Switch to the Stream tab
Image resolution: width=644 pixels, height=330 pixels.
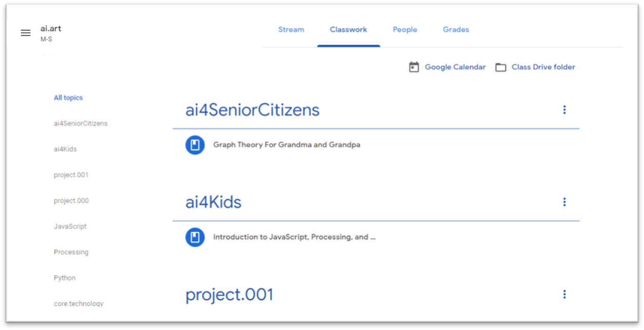click(x=291, y=29)
